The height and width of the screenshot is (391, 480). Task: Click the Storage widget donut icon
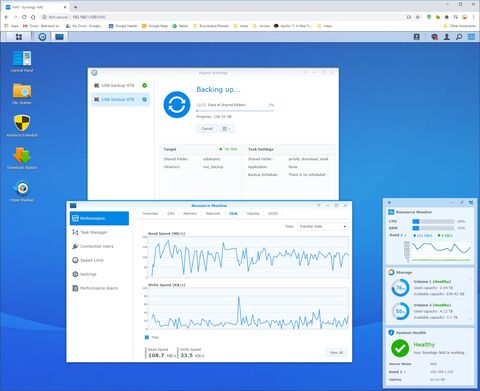[x=391, y=272]
